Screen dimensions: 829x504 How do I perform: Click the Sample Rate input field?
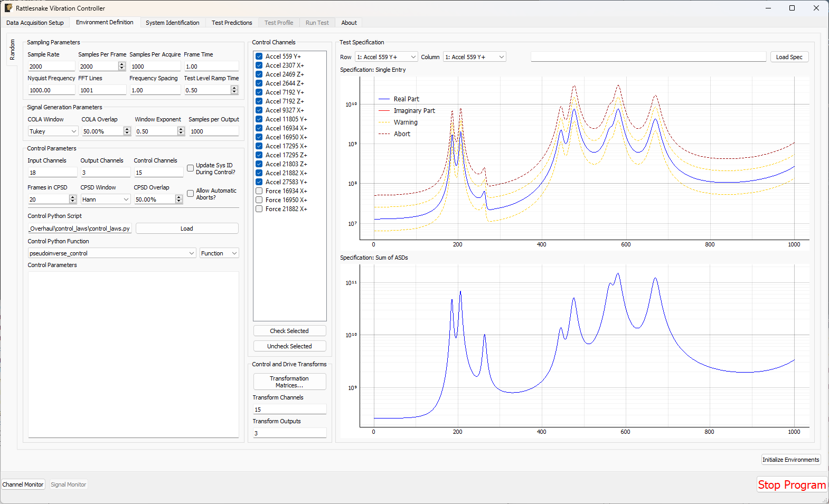[x=51, y=66]
